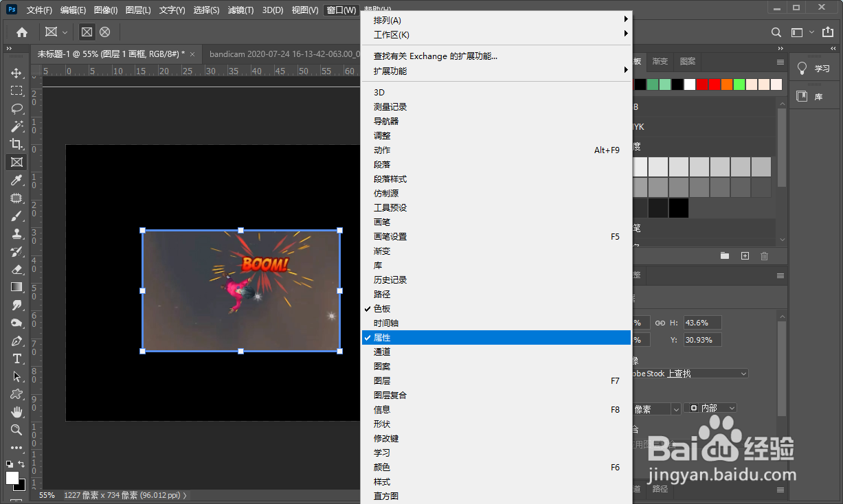Open the Learn panel lightbulb button
The width and height of the screenshot is (843, 504).
coord(816,69)
